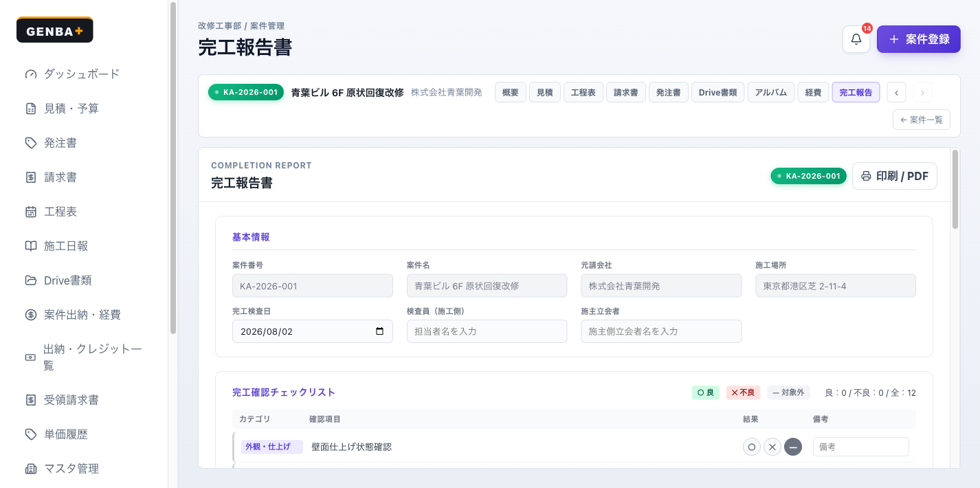Click the 発注書 tag icon

(30, 143)
